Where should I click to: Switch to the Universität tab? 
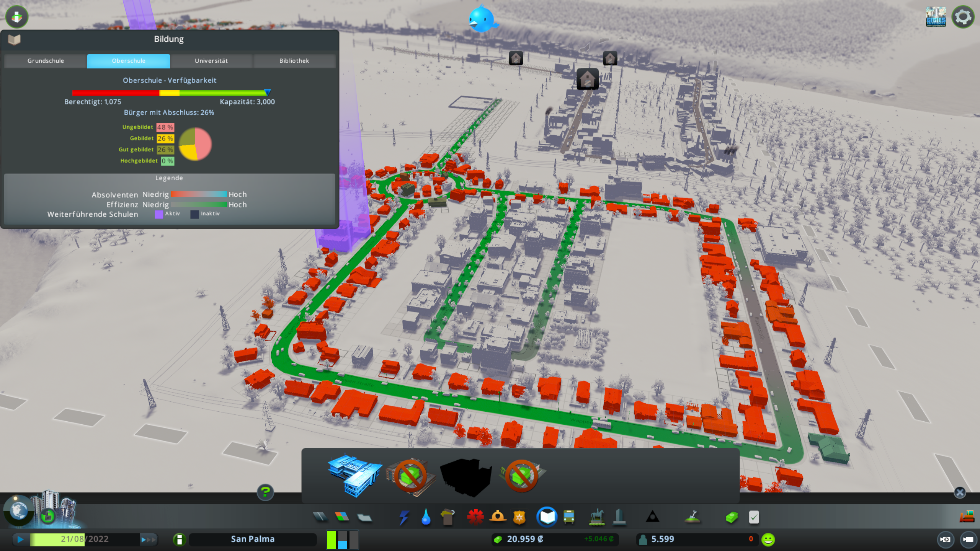[x=211, y=61]
